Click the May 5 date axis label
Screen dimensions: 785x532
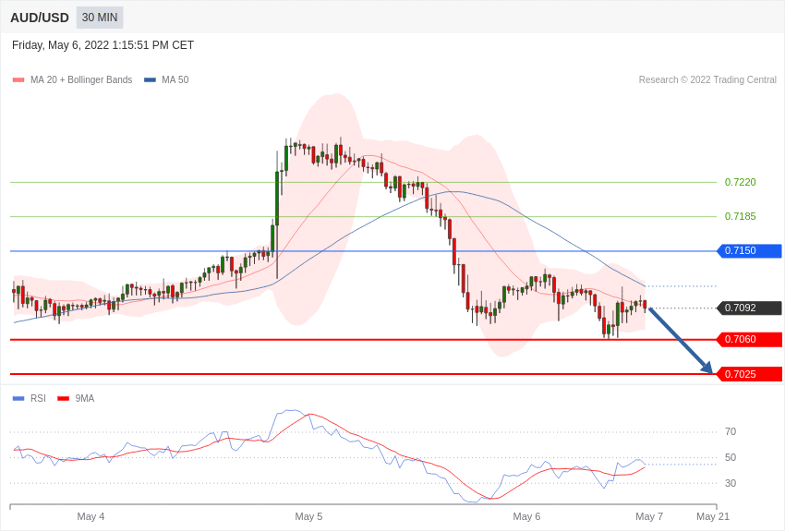pyautogui.click(x=308, y=516)
